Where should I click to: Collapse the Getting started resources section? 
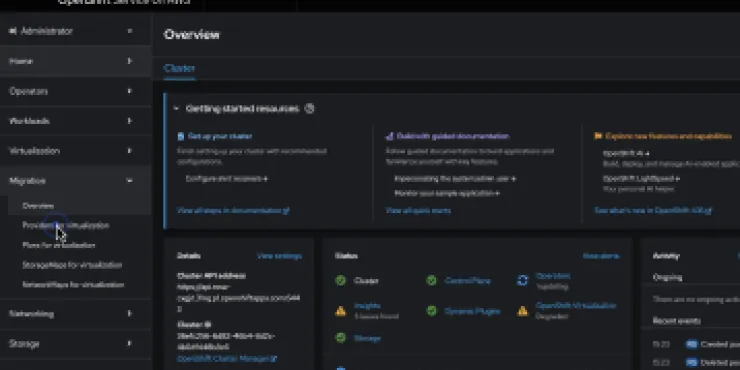(176, 109)
